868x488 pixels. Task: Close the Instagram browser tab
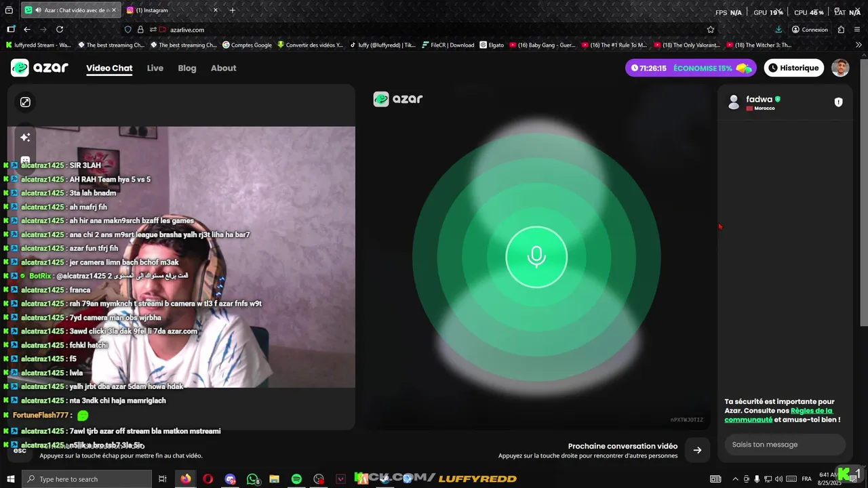pyautogui.click(x=216, y=10)
